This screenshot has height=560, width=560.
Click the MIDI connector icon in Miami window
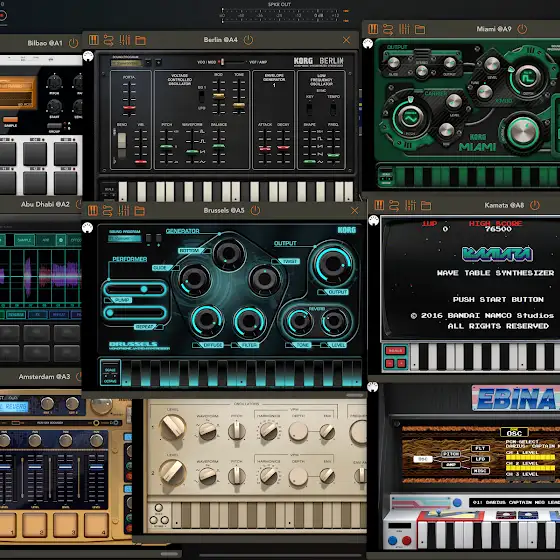pos(368,44)
